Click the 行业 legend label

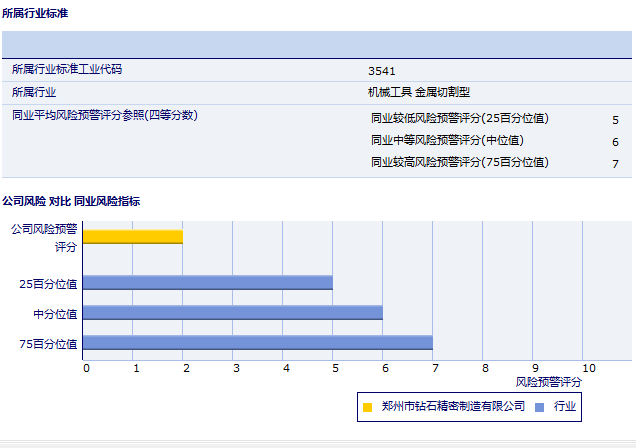[x=564, y=407]
